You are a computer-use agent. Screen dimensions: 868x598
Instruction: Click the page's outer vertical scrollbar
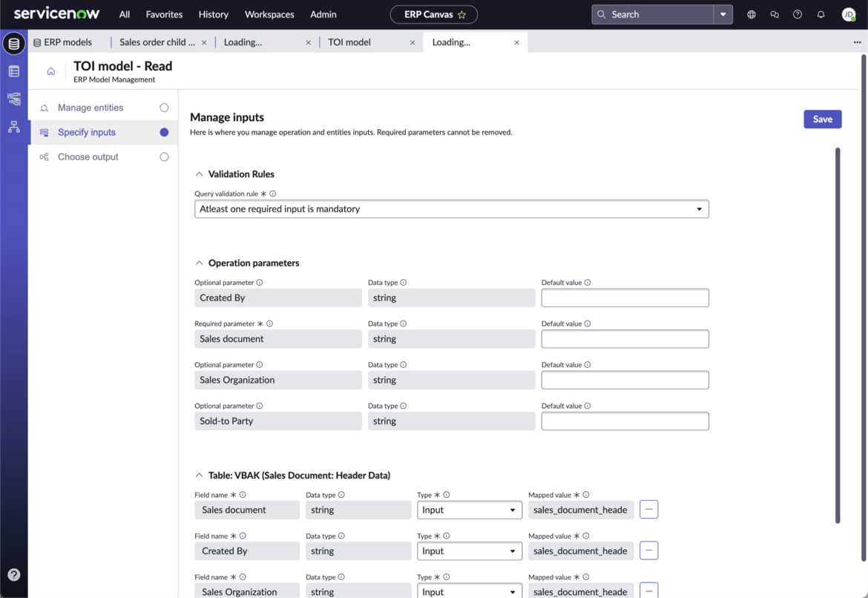click(x=864, y=308)
